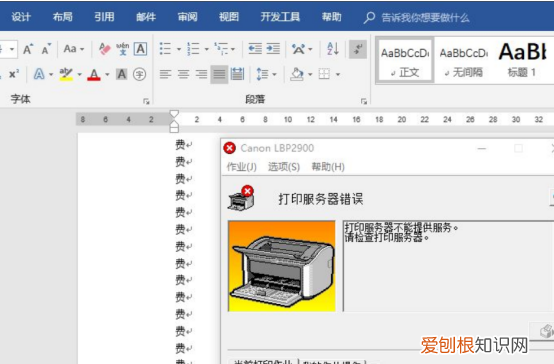Open the 引用 ribbon tab

[104, 17]
